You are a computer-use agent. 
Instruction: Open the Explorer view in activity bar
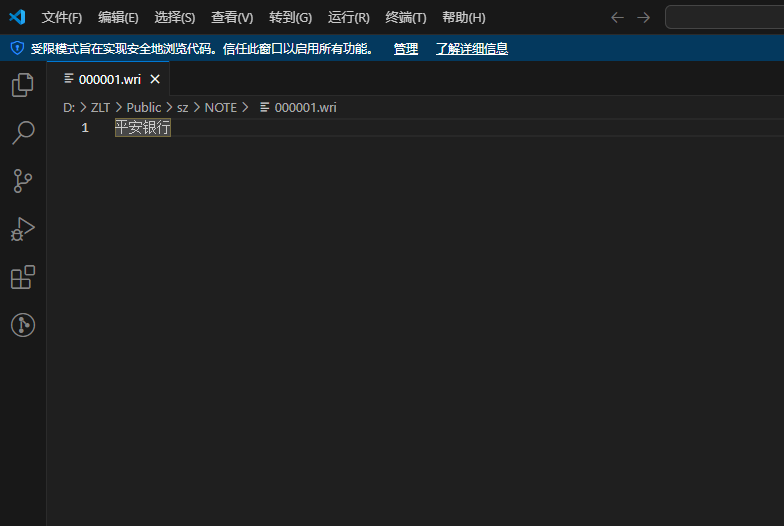tap(22, 85)
